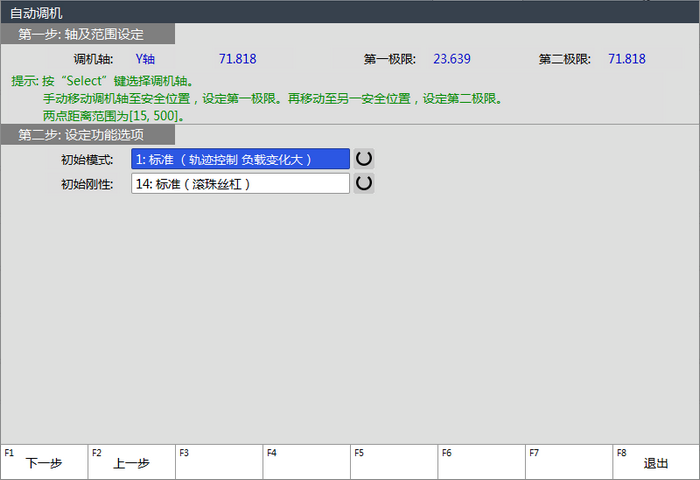Viewport: 700px width, 480px height.
Task: Click the 自动调机 title text
Action: pyautogui.click(x=36, y=13)
